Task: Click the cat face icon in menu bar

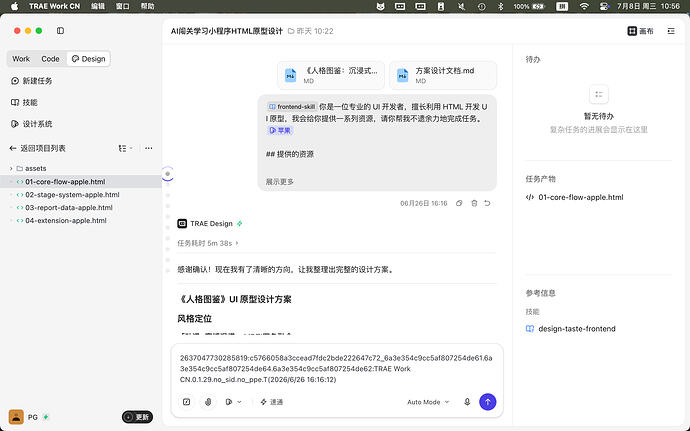Action: click(x=381, y=6)
